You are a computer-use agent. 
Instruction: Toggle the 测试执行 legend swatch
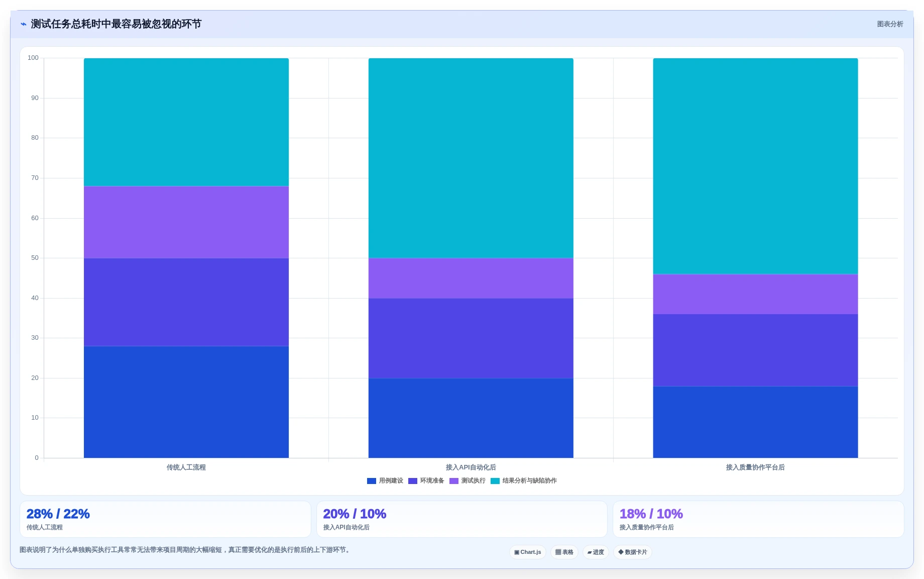(x=454, y=481)
